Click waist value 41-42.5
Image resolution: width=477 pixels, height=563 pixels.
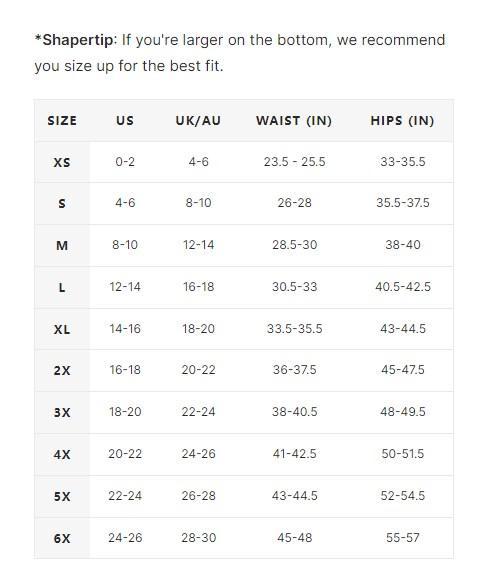tap(295, 454)
